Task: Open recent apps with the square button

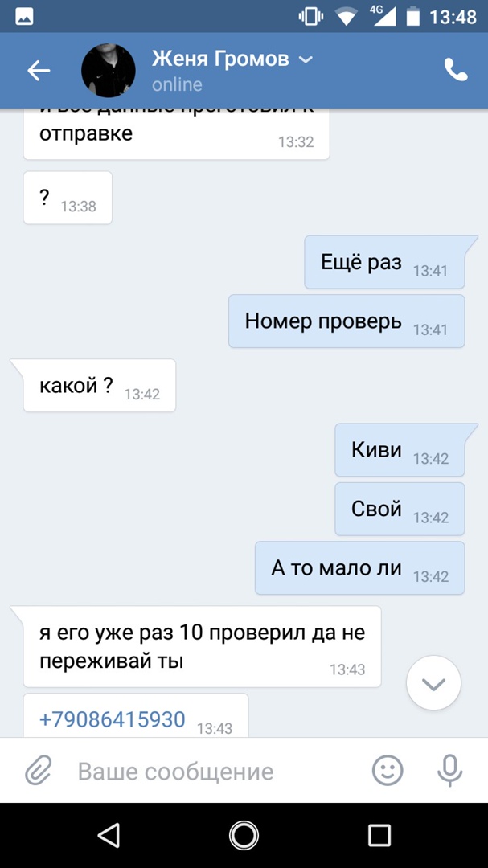Action: point(379,835)
